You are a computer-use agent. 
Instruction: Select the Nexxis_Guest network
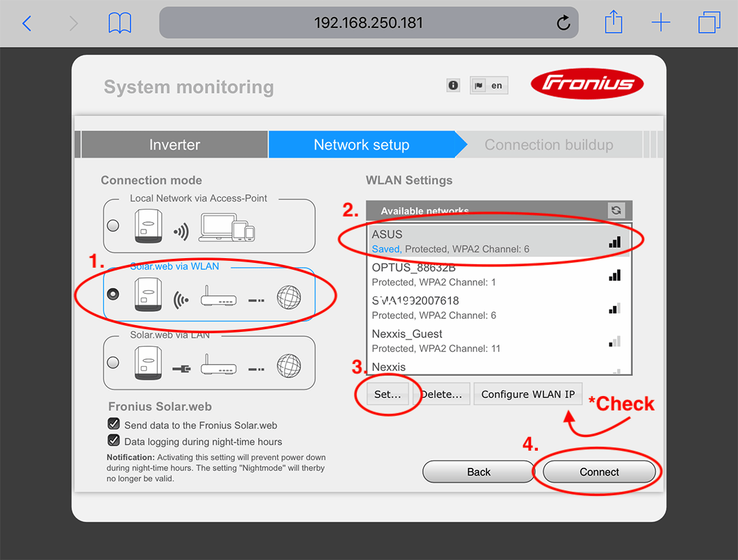click(x=498, y=341)
